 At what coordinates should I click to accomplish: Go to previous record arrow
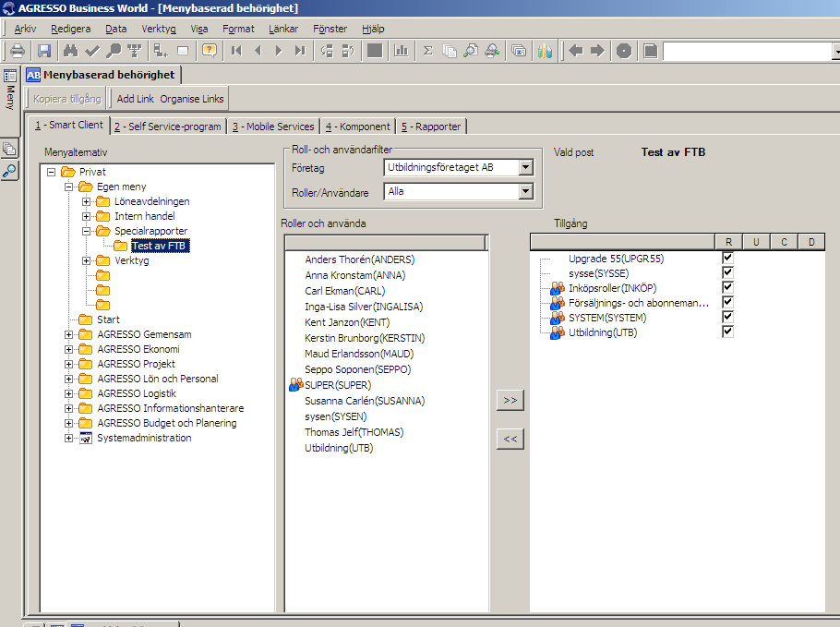[x=258, y=51]
